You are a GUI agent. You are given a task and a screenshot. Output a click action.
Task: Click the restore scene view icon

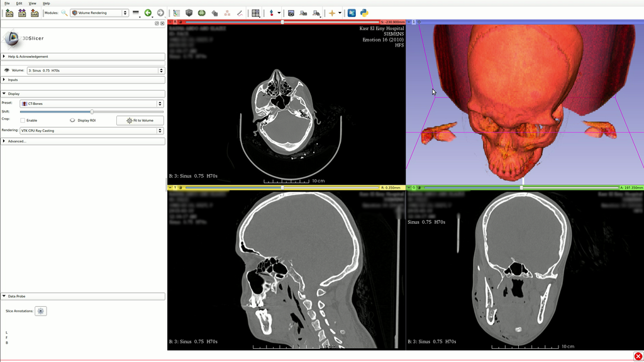coord(316,13)
